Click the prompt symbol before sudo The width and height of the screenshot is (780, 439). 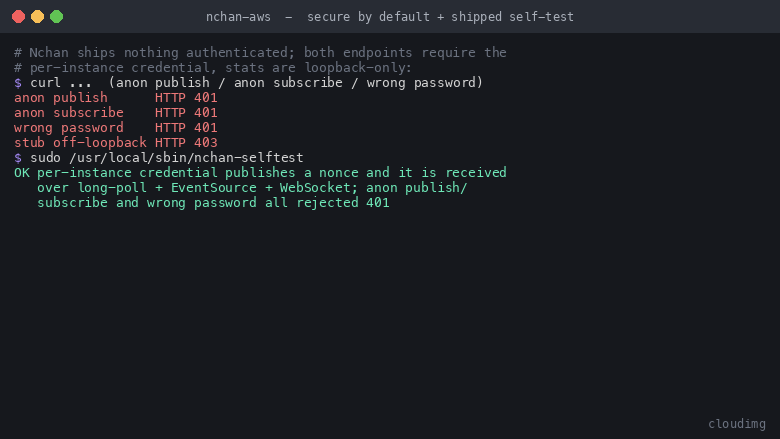[18, 158]
